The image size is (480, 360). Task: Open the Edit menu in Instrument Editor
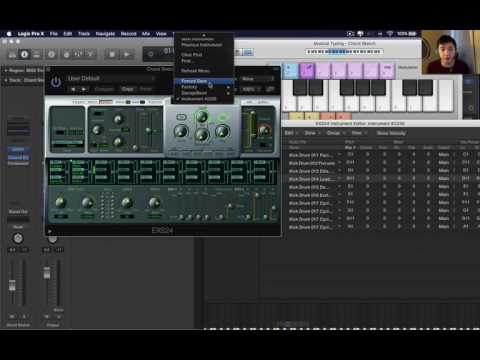[x=290, y=133]
